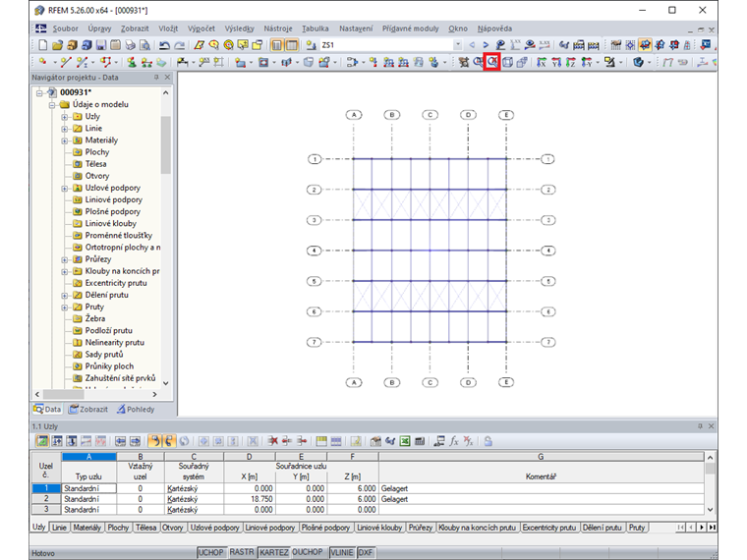Toggle VLINIE guidelines in status bar
The width and height of the screenshot is (747, 560).
click(x=342, y=552)
